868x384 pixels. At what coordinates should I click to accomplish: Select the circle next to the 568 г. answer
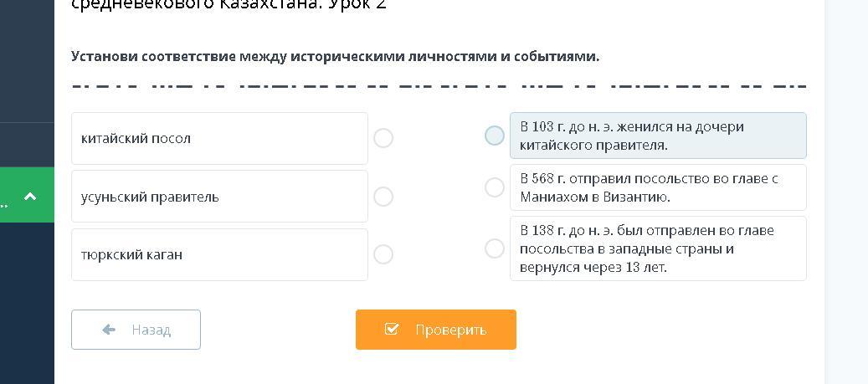click(495, 187)
